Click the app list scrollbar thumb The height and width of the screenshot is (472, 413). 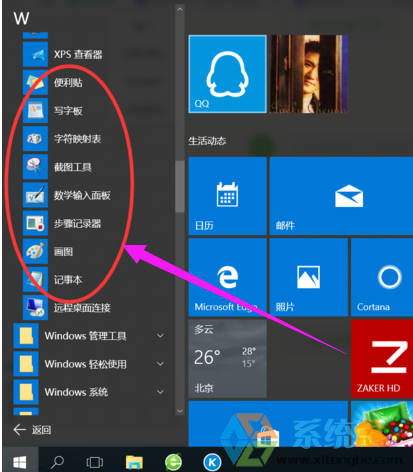(180, 186)
